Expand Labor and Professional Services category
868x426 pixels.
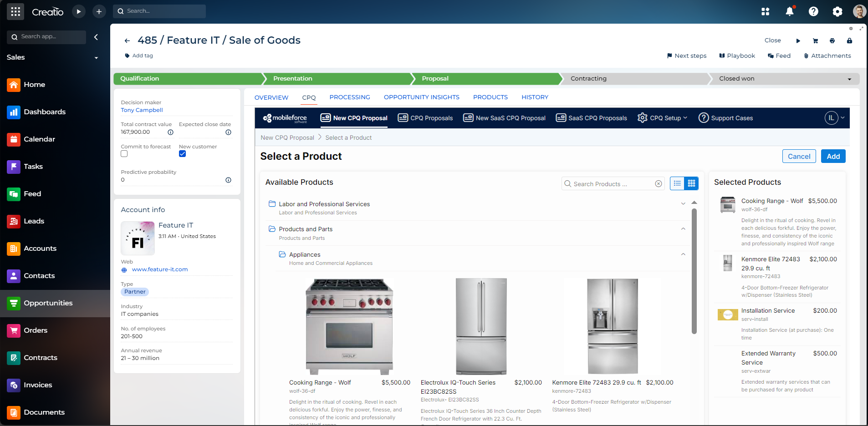(683, 203)
